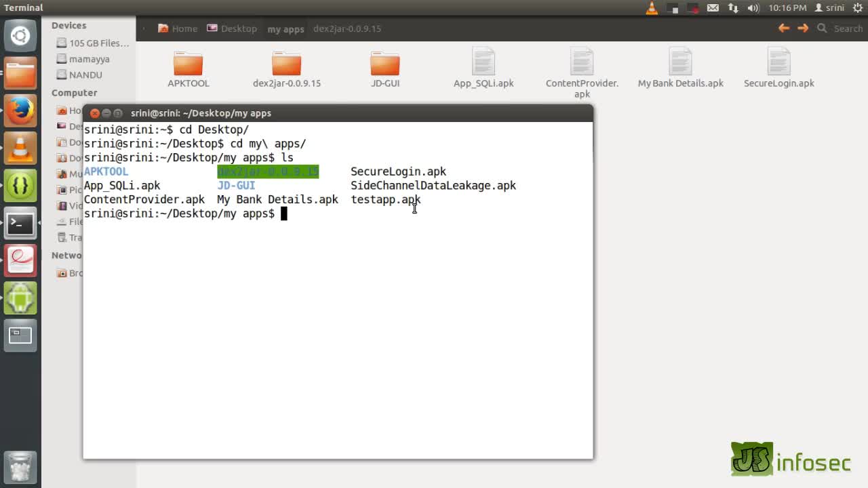Open the NANDU drive in sidebar
The width and height of the screenshot is (868, 488).
80,75
